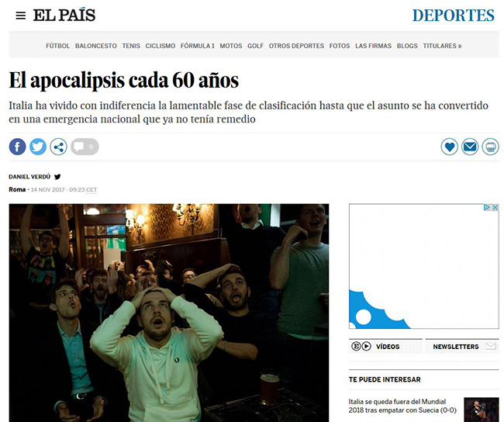Click the AdChoices triangle icon on the ad
The width and height of the screenshot is (504, 422).
[x=487, y=207]
